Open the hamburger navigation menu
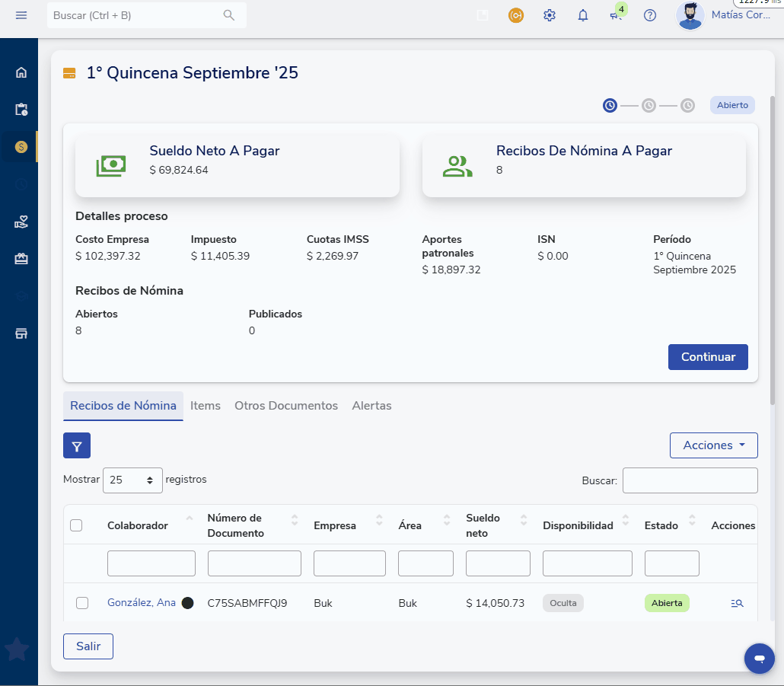The image size is (784, 686). [x=21, y=15]
